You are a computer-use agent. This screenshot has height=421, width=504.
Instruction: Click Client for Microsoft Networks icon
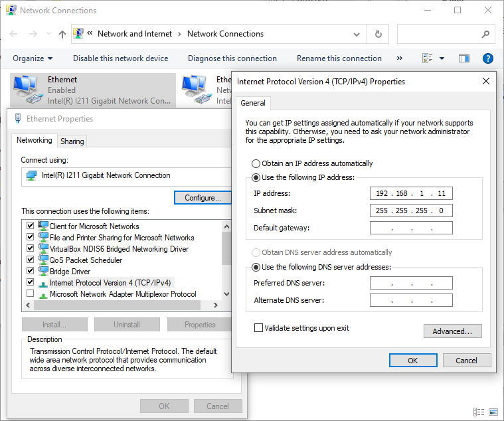(x=43, y=226)
